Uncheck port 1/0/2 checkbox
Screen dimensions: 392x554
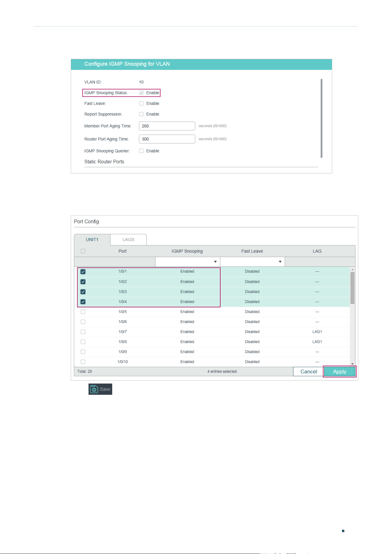tap(83, 282)
